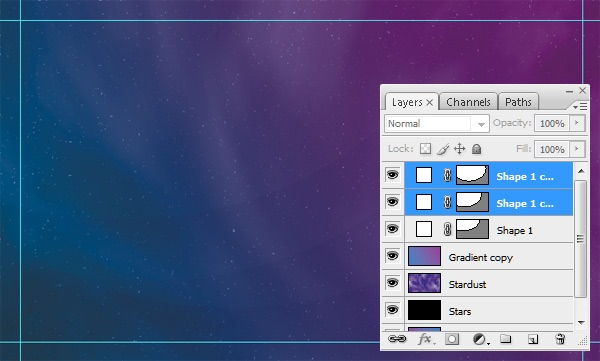Viewport: 600px width, 361px height.
Task: Click vector mask thumbnail of Shape 1
Action: pos(473,229)
